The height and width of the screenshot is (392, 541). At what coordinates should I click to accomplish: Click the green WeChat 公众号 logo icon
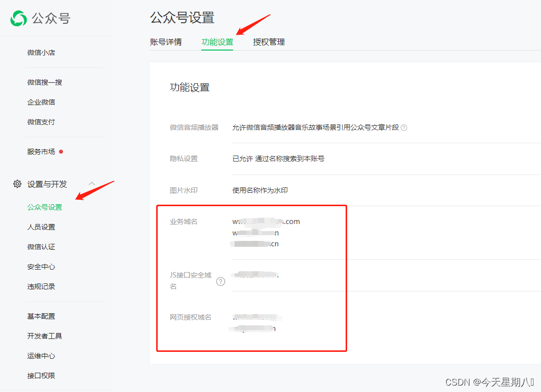click(19, 18)
